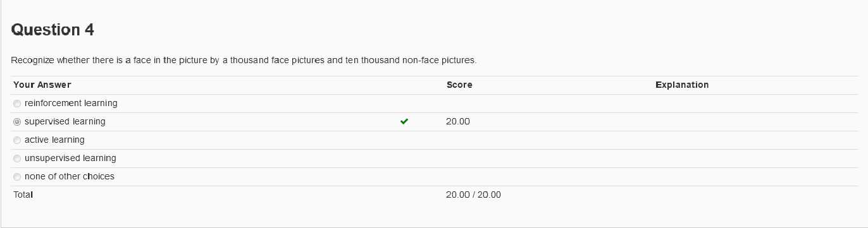Click the supervised learning answer label
Viewport: 868px width, 228px height.
(x=65, y=121)
